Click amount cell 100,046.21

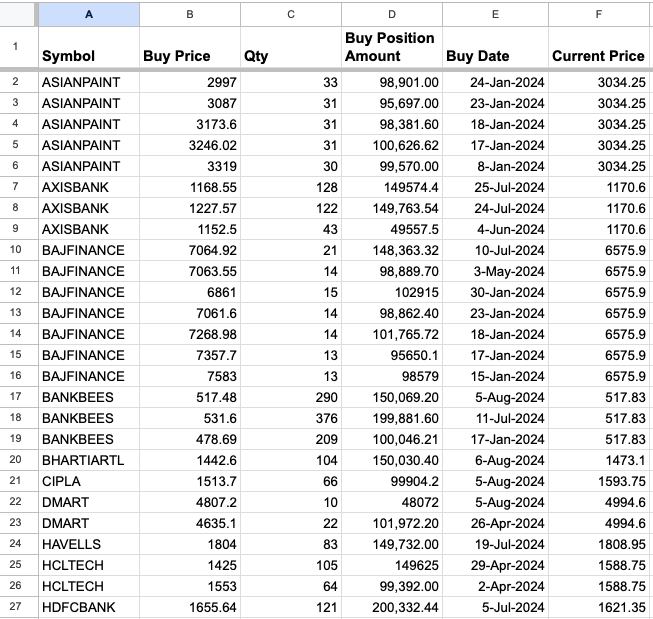(x=392, y=439)
